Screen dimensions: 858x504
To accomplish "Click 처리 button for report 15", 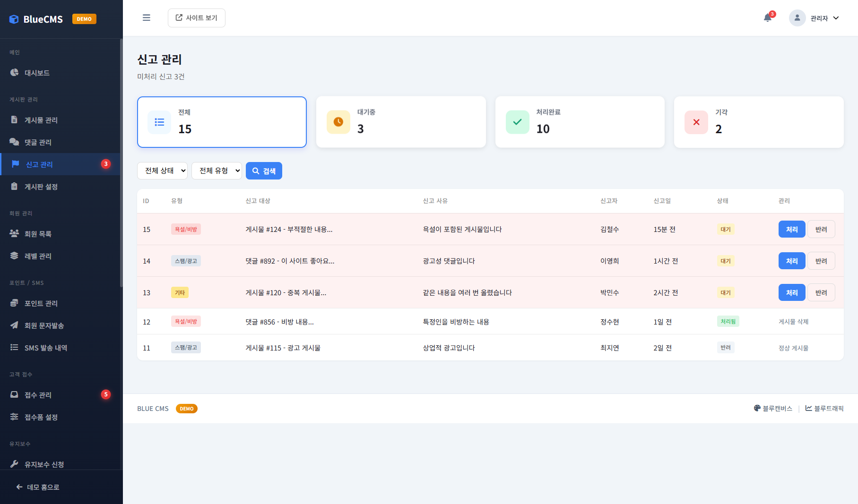I will pyautogui.click(x=791, y=230).
